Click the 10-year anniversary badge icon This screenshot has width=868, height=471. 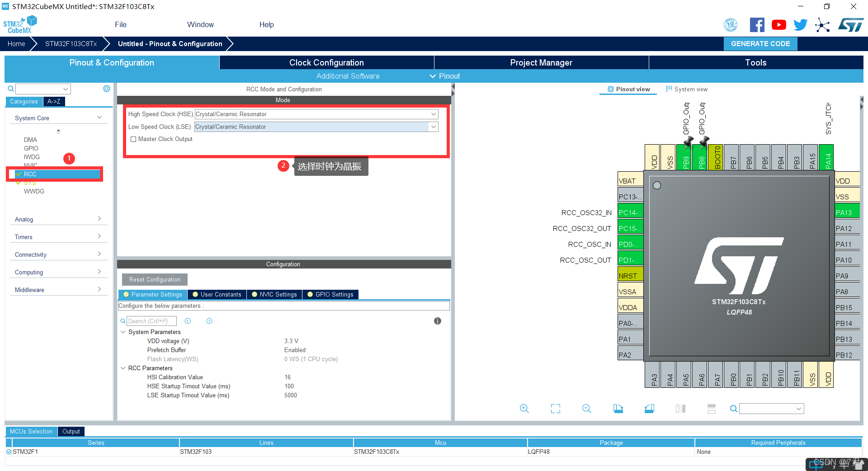pyautogui.click(x=731, y=25)
